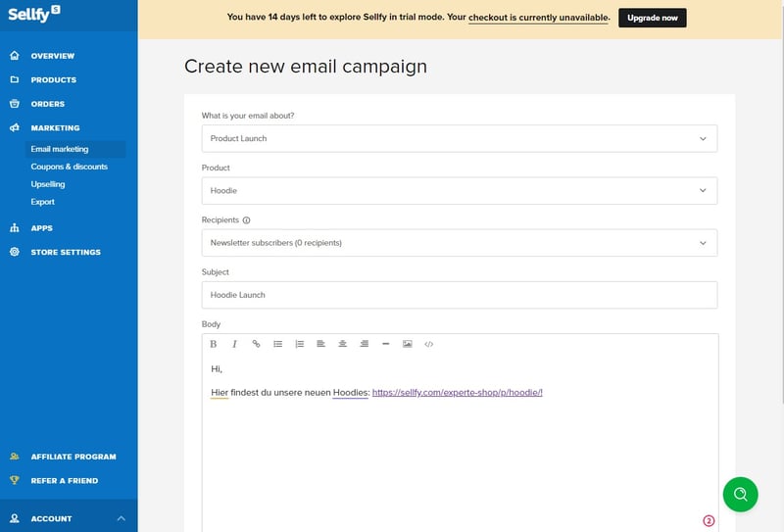Expand the Product dropdown showing Hoodie

pyautogui.click(x=459, y=191)
